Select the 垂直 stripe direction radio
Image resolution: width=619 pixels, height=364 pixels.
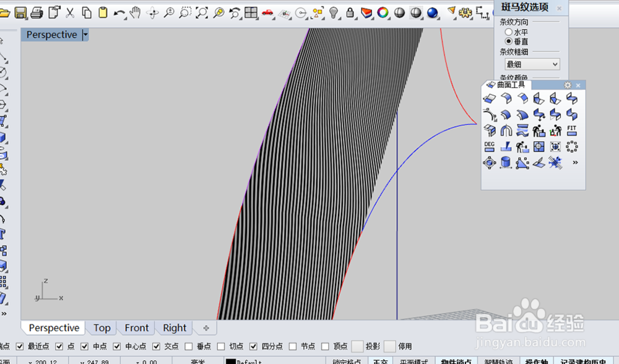[508, 41]
